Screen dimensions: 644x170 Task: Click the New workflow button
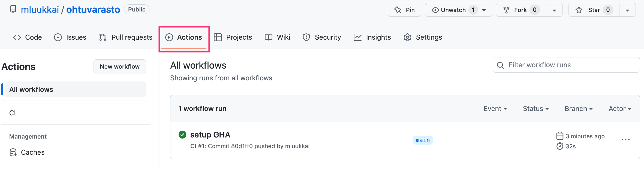120,66
